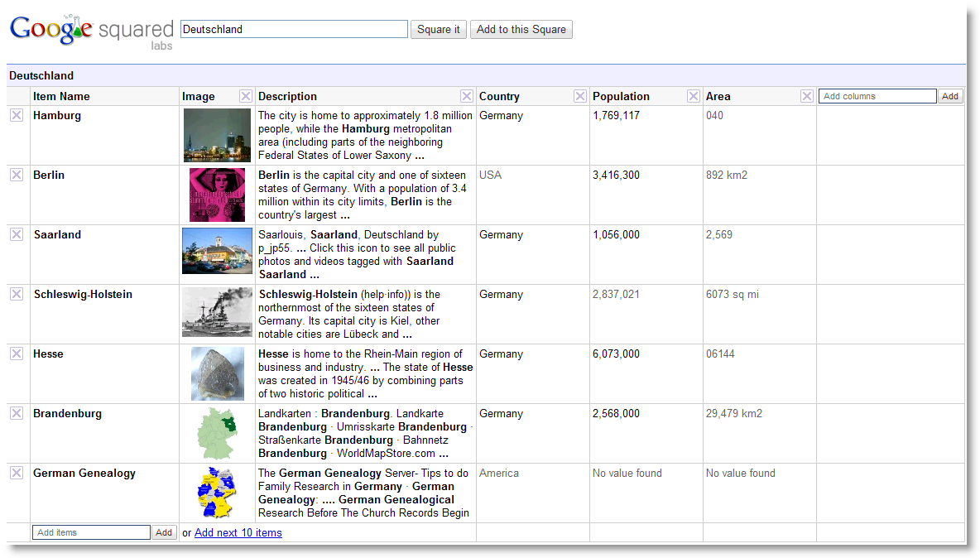Open the pink Berlin poster thumbnail
Screen dimensions: 980x558
coord(217,195)
